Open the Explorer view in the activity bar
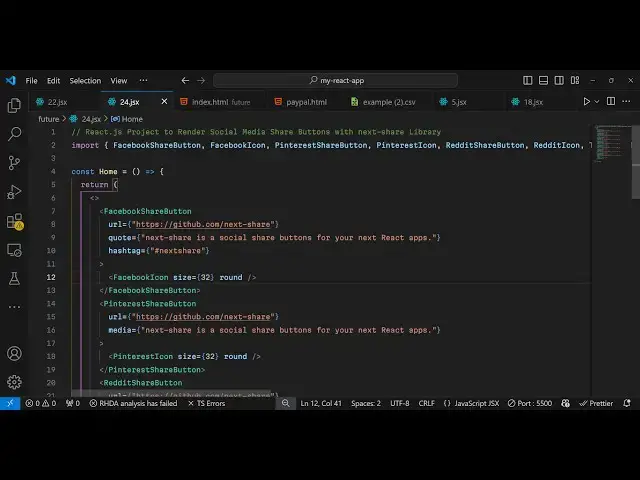640x480 pixels. click(x=14, y=105)
